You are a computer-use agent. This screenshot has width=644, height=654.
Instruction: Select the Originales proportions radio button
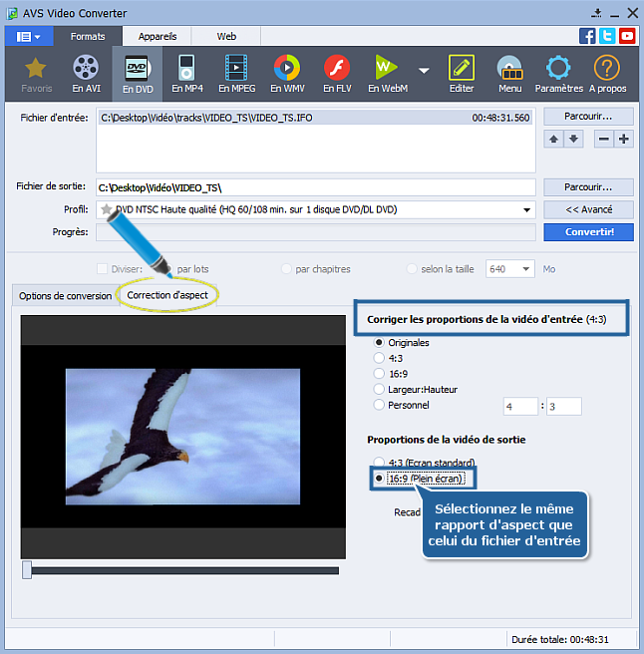(x=379, y=342)
